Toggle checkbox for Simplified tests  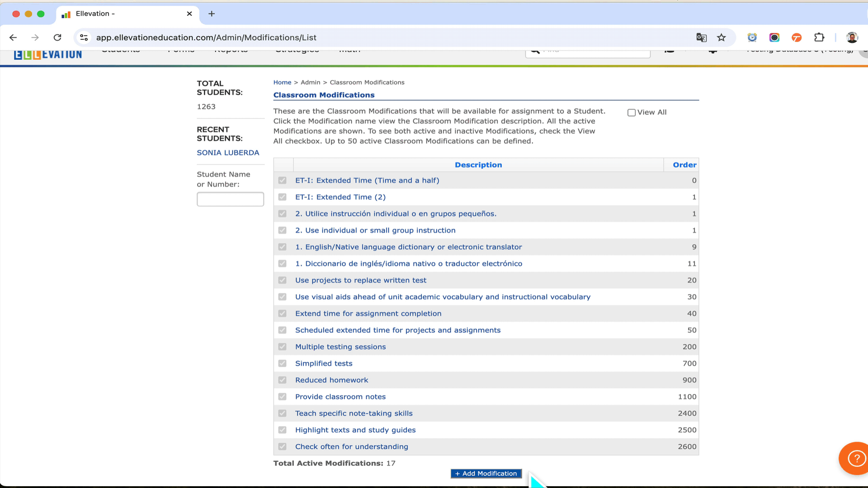pos(283,363)
